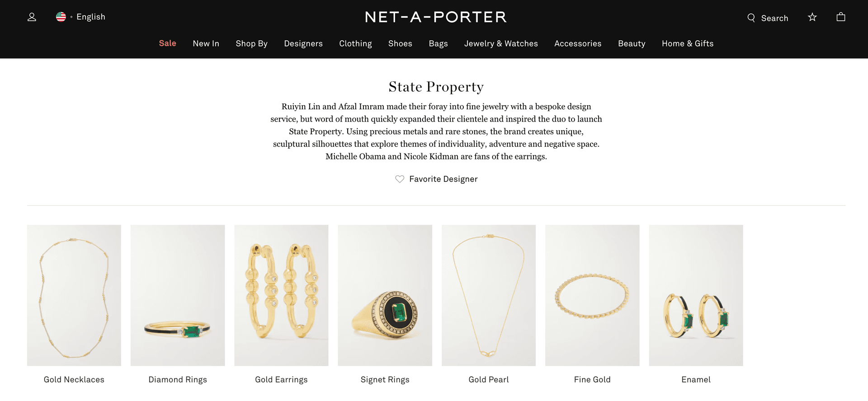Open the account profile icon
868x401 pixels.
tap(32, 17)
